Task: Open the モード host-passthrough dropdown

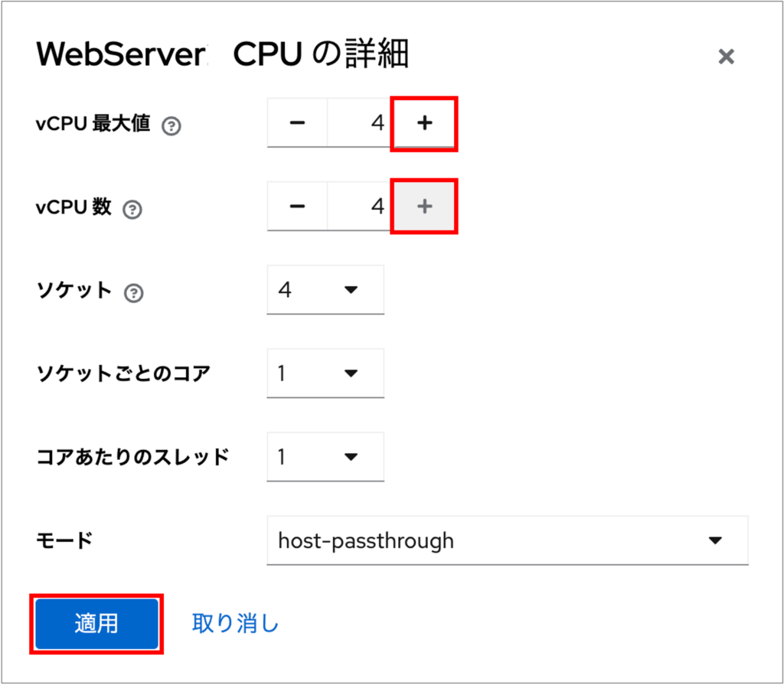Action: point(508,540)
